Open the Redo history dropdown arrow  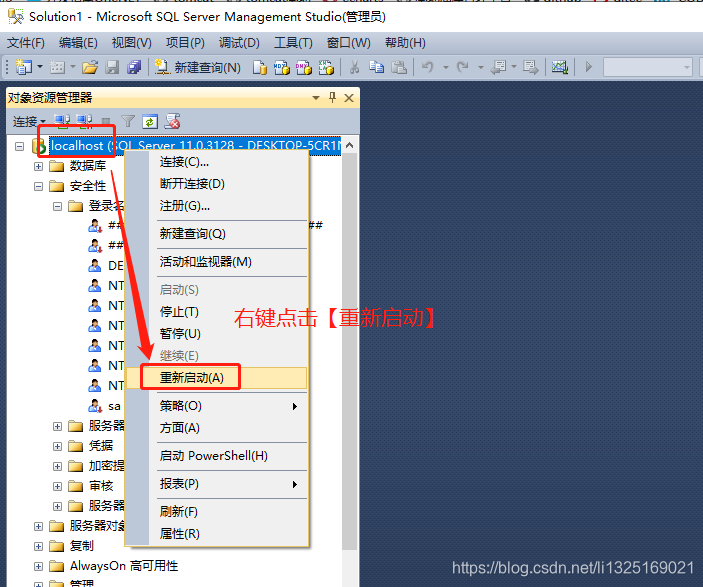tap(481, 68)
